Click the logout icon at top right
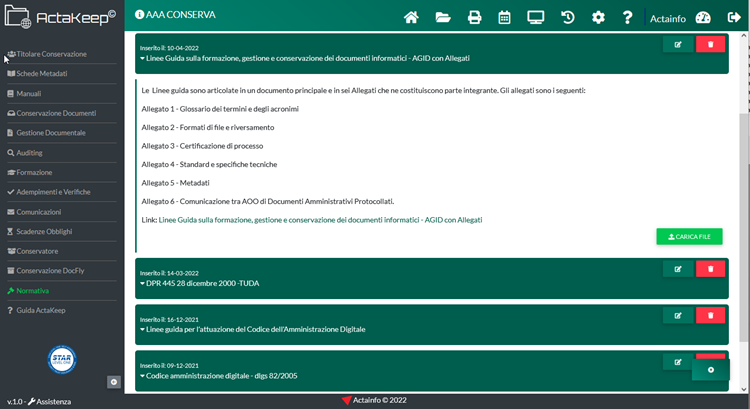 [733, 17]
